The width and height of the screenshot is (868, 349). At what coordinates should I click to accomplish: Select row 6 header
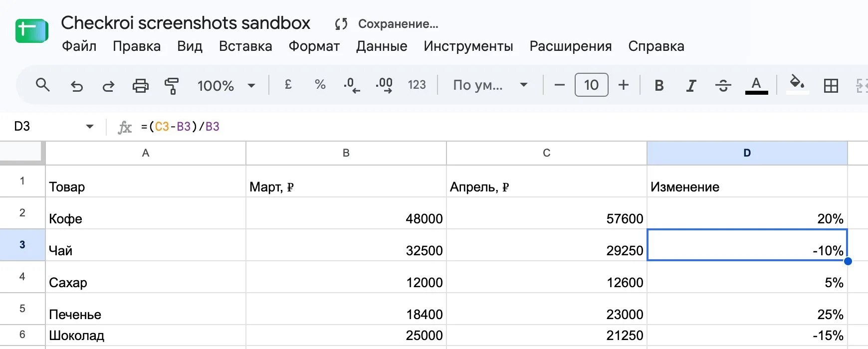(22, 335)
